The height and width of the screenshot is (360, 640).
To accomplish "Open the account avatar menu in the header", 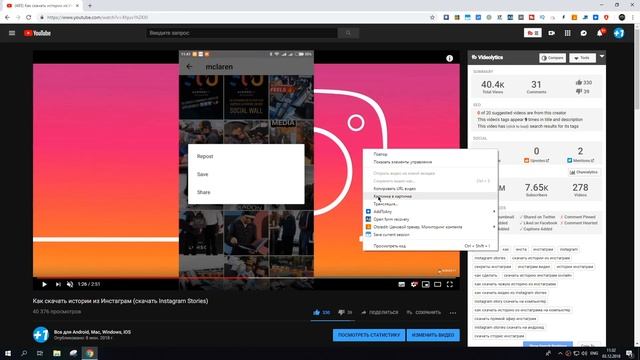I will pyautogui.click(x=619, y=33).
